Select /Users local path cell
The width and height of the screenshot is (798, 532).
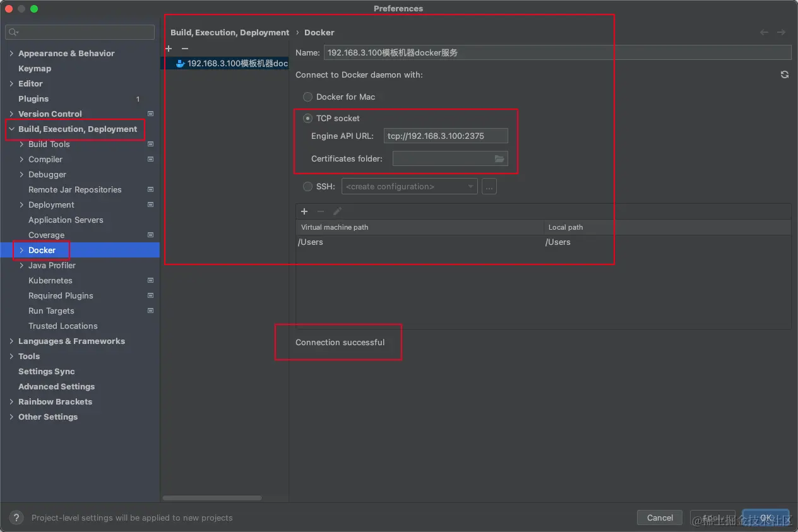coord(667,242)
